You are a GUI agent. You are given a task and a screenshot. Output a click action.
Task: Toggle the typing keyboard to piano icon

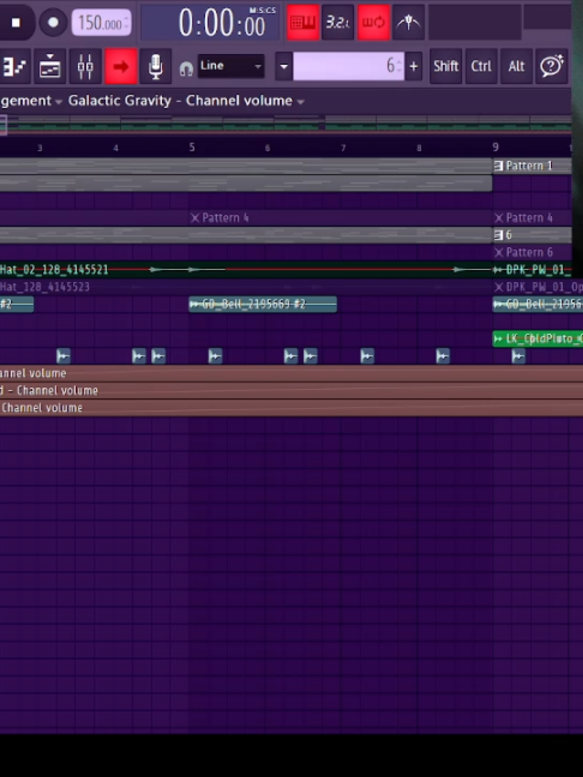[x=303, y=23]
